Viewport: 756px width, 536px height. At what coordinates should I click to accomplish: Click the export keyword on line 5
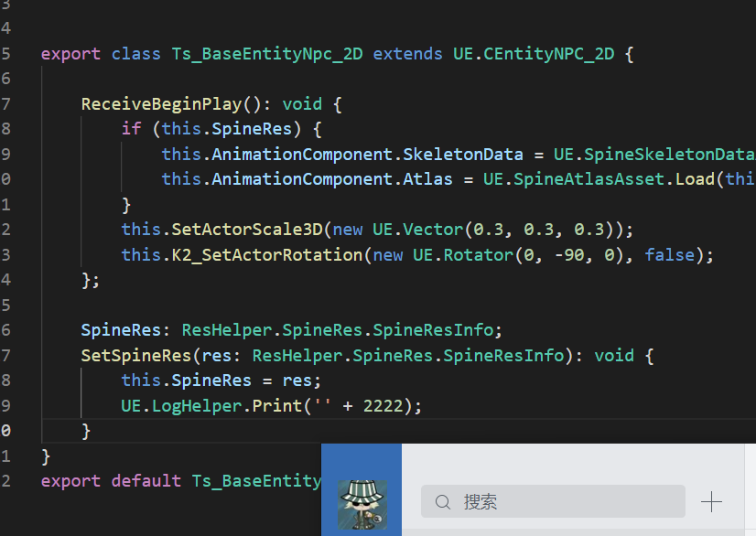[x=70, y=53]
